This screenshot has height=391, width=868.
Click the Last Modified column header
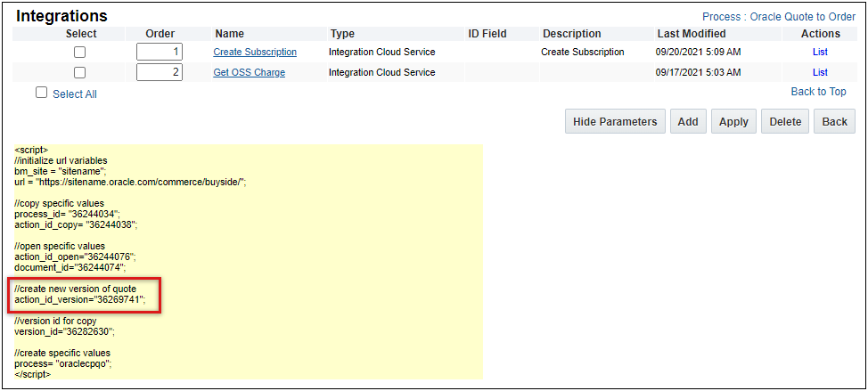coord(692,34)
